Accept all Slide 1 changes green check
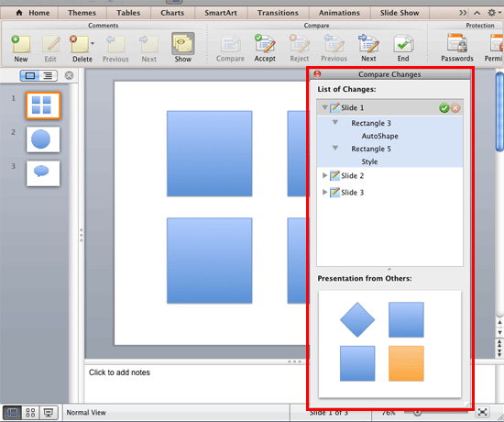 [444, 108]
